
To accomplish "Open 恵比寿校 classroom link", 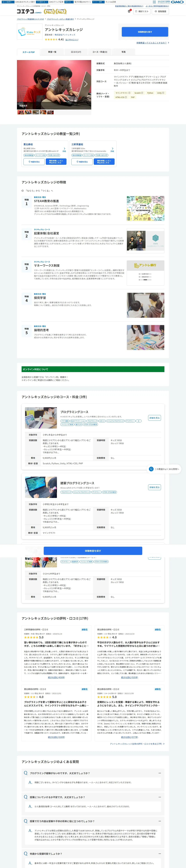I will [x=28, y=144].
